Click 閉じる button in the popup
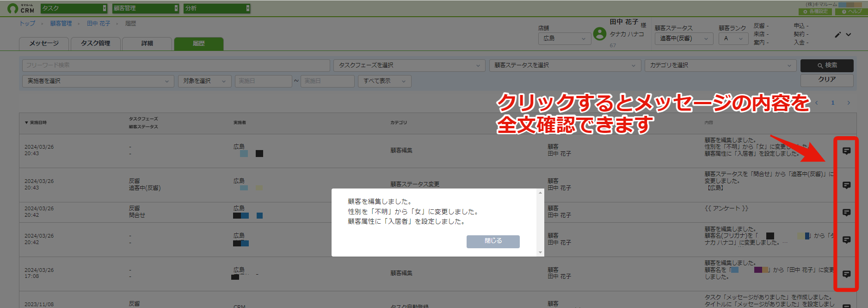 click(x=493, y=241)
